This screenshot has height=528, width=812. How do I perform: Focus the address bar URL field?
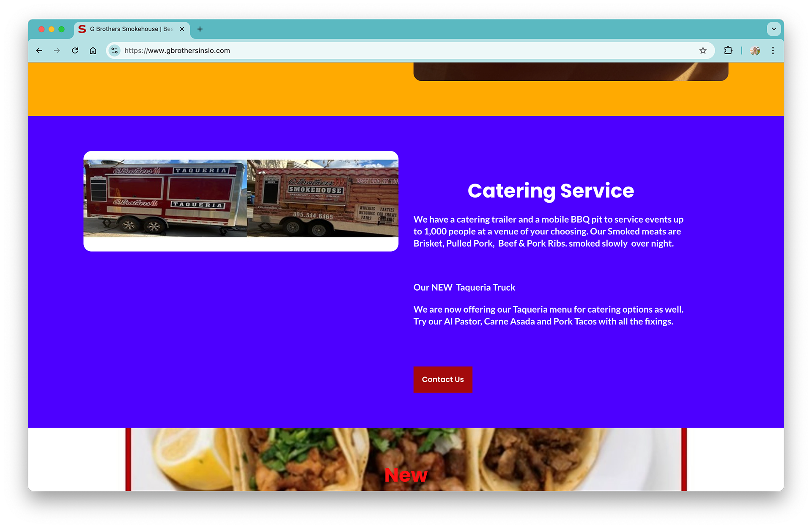(x=406, y=51)
